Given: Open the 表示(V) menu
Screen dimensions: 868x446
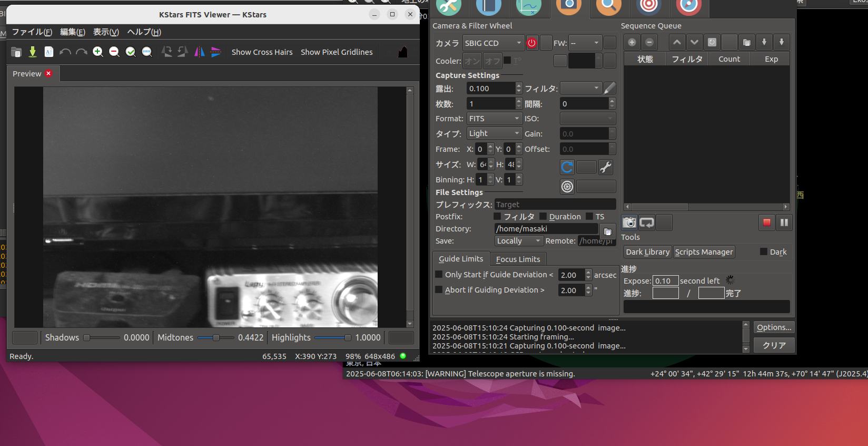Looking at the screenshot, I should tap(106, 32).
